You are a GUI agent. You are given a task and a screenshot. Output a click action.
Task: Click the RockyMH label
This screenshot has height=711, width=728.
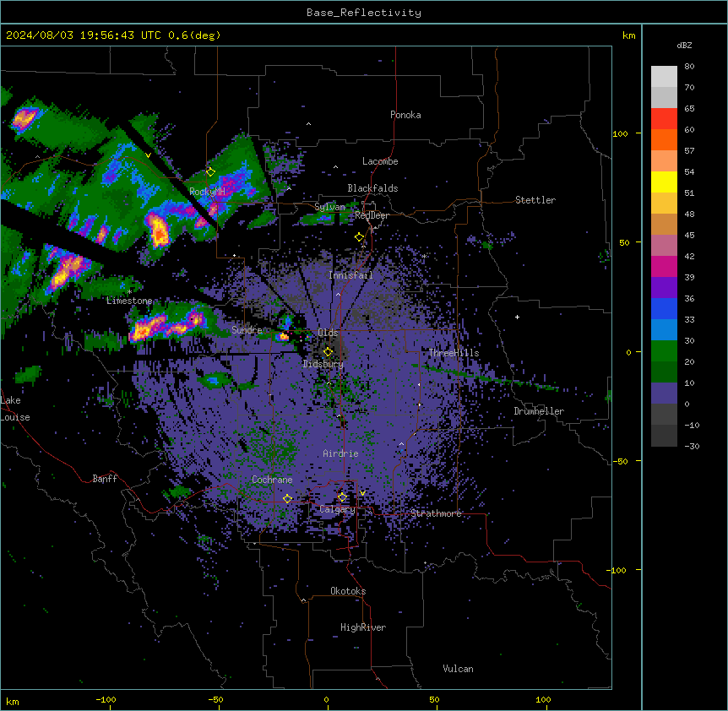coord(207,192)
